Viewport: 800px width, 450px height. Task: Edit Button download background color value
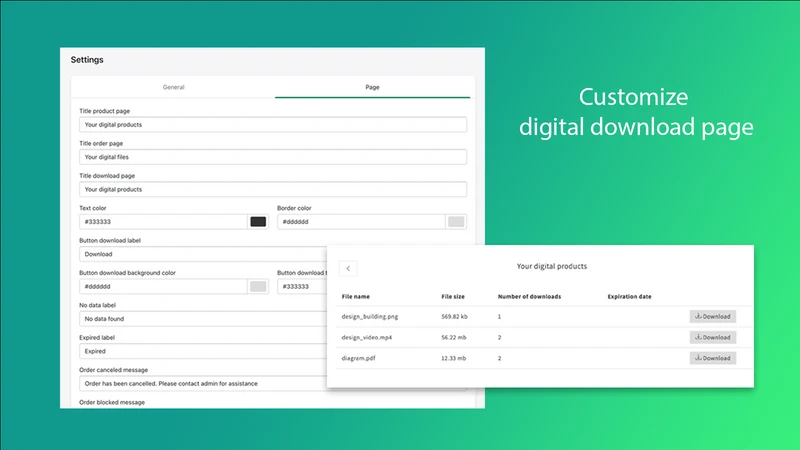[163, 287]
